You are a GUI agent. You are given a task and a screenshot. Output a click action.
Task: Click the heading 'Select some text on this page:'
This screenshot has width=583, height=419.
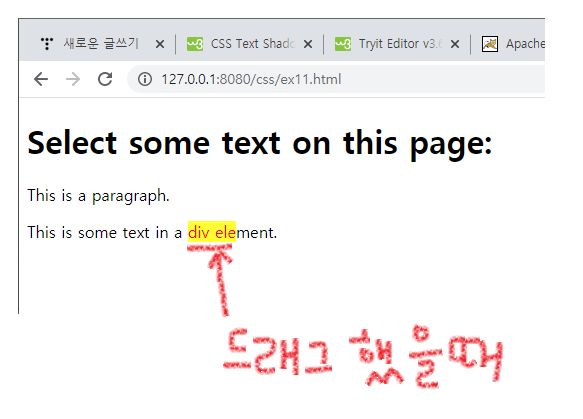click(x=260, y=144)
